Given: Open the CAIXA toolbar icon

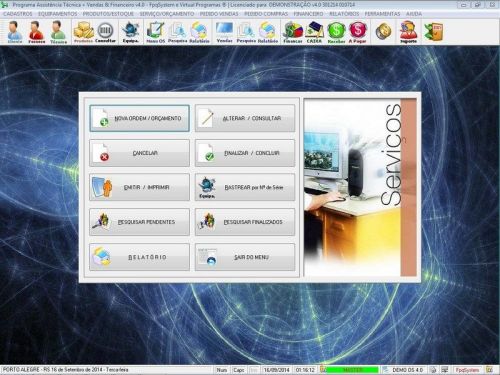Looking at the screenshot, I should pos(314,32).
